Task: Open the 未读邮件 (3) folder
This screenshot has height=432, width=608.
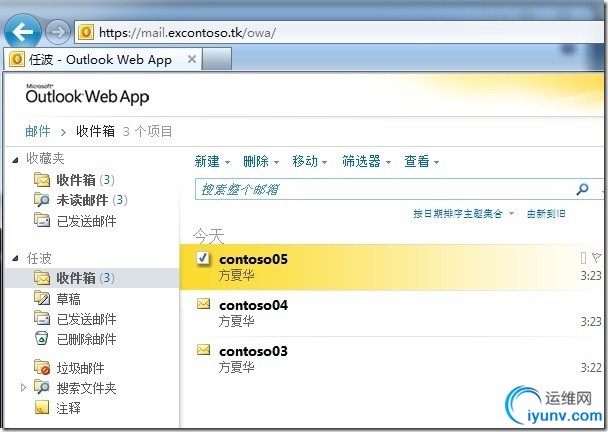Action: [x=92, y=200]
